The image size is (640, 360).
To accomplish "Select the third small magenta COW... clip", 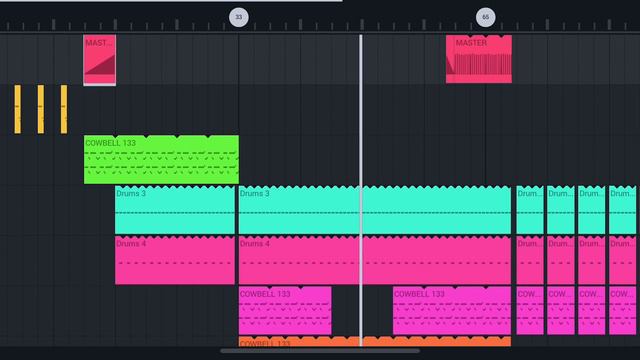I will point(592,311).
